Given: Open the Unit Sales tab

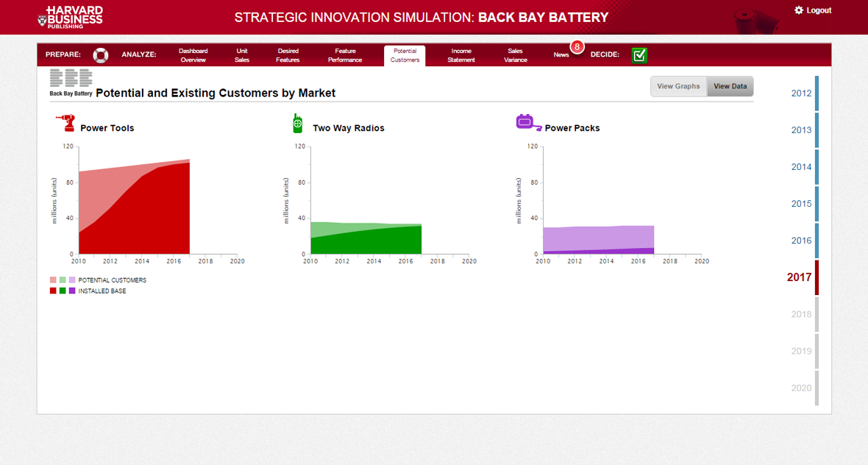Looking at the screenshot, I should (x=242, y=55).
